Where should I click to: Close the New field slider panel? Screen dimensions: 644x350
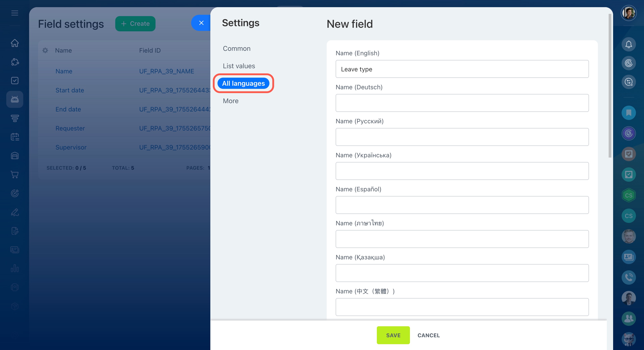tap(201, 23)
